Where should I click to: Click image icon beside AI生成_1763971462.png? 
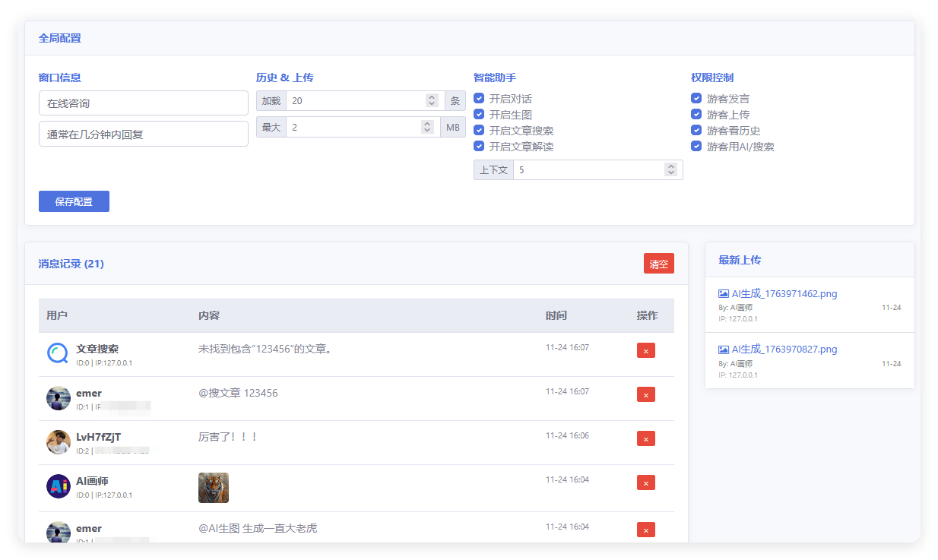(x=724, y=293)
